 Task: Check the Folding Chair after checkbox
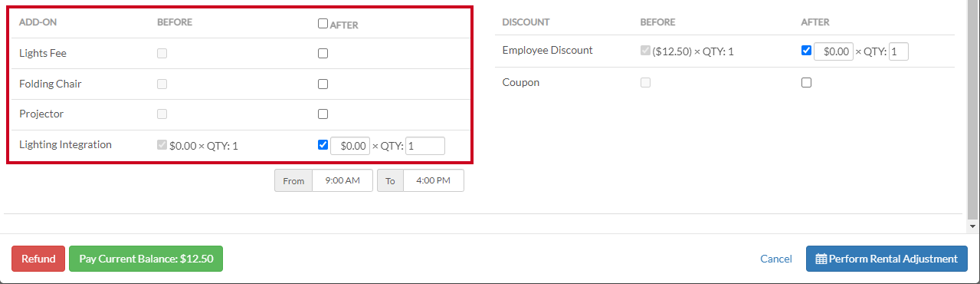323,84
